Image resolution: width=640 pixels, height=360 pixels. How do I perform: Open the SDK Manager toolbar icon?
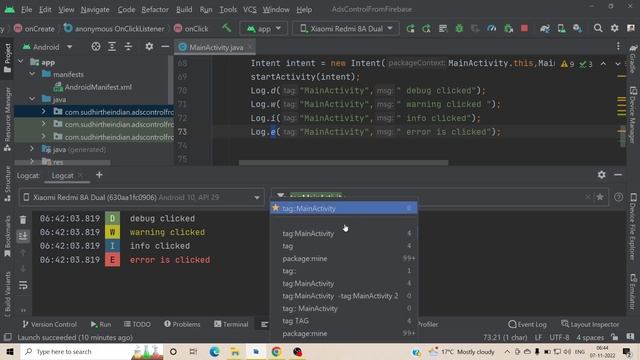coord(578,29)
